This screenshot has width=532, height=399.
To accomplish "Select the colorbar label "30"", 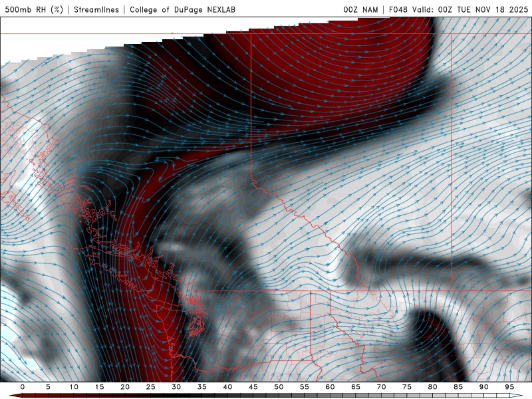I will coord(176,387).
